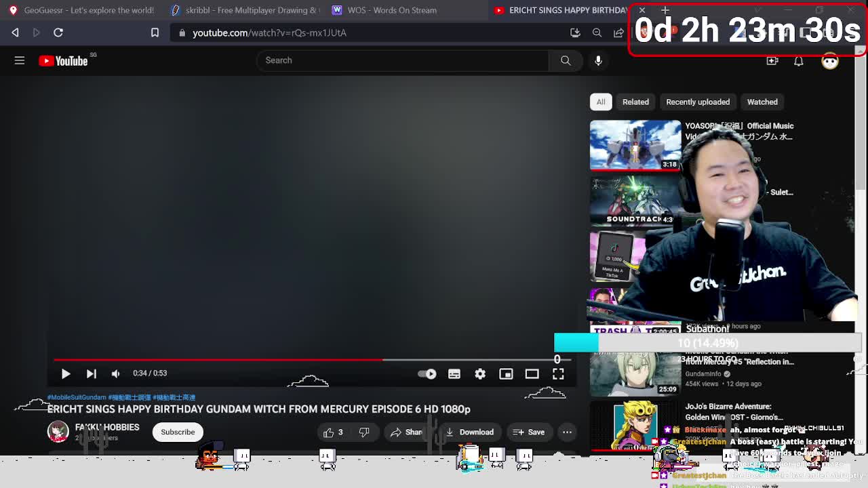The width and height of the screenshot is (868, 488).
Task: Open FAKKU HOBBIES channel avatar
Action: click(x=58, y=431)
